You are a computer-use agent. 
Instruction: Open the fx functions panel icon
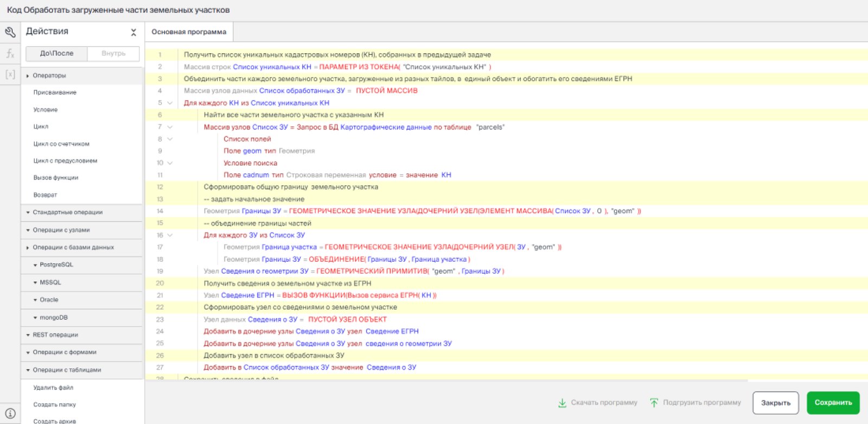coord(10,53)
